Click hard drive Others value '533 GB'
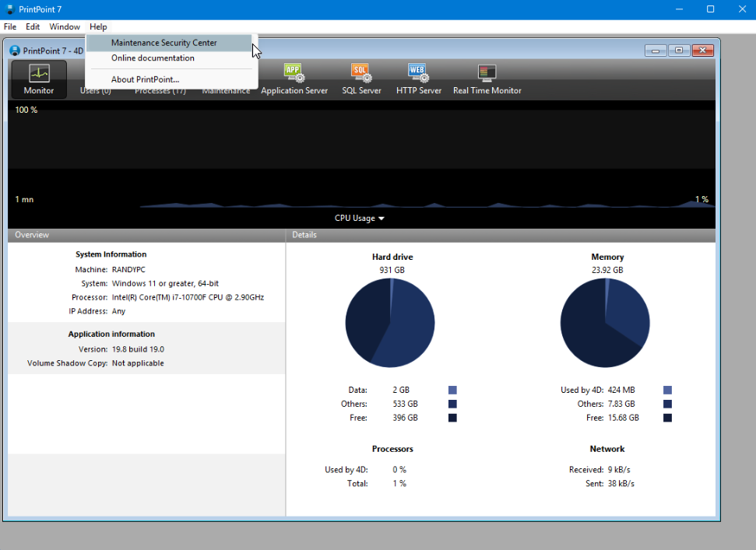756x550 pixels. pyautogui.click(x=405, y=404)
